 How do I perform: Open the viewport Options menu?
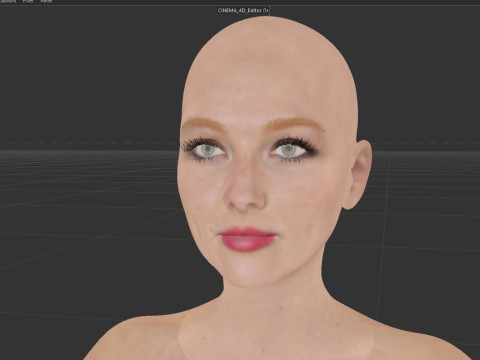pyautogui.click(x=8, y=1)
